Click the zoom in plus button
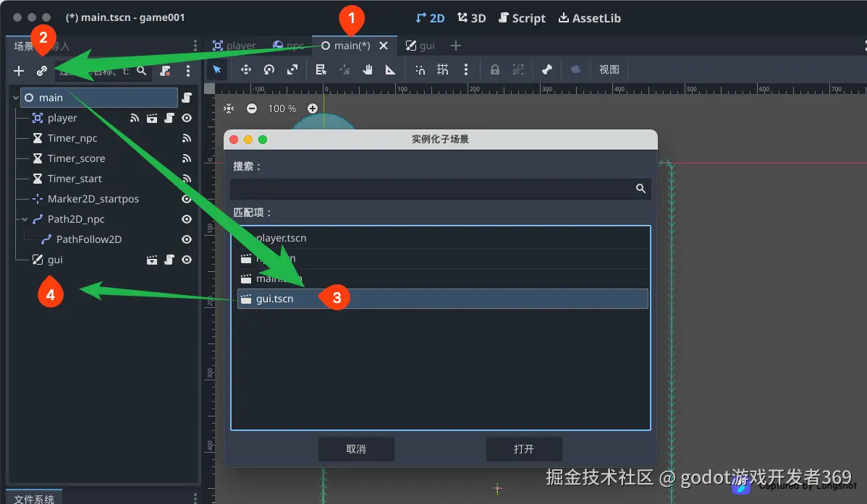 click(313, 108)
